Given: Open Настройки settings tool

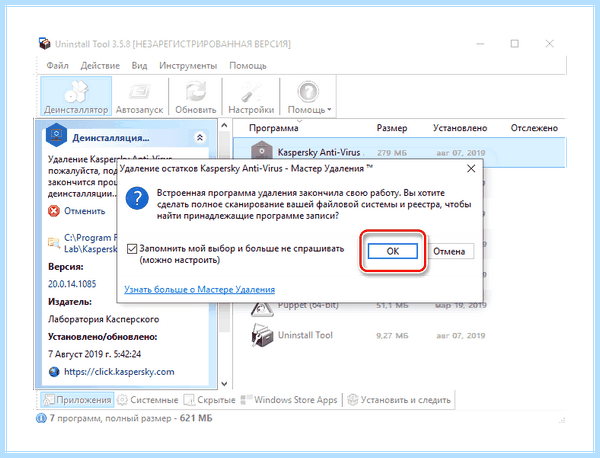Looking at the screenshot, I should (251, 96).
